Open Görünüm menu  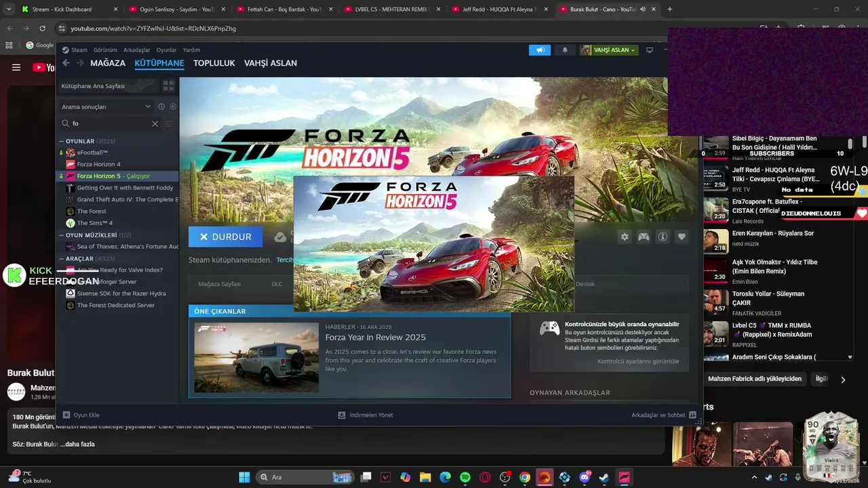click(105, 50)
